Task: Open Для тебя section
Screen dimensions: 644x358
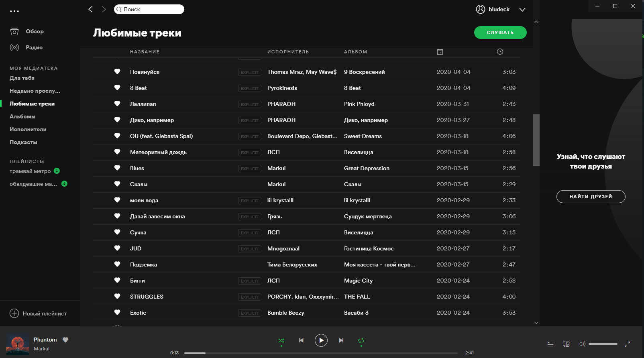Action: (x=22, y=78)
